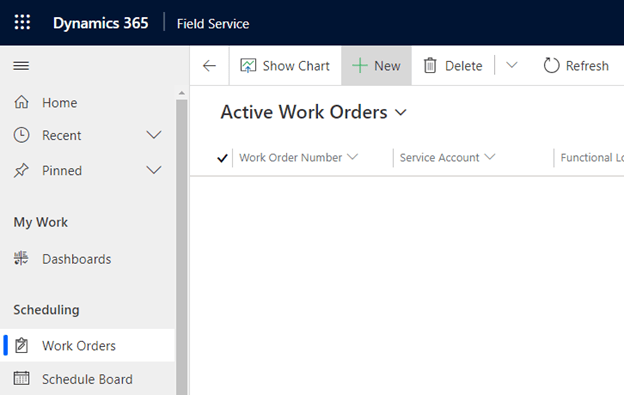Click the Refresh circular arrow icon

[552, 65]
